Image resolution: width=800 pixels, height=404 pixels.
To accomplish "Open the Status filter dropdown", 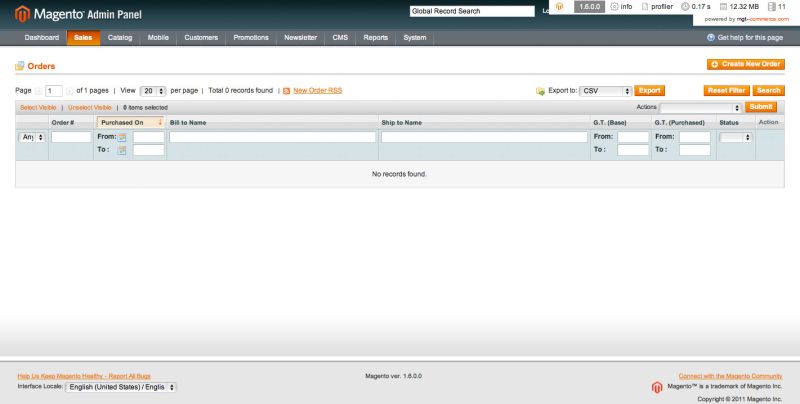I will click(735, 137).
